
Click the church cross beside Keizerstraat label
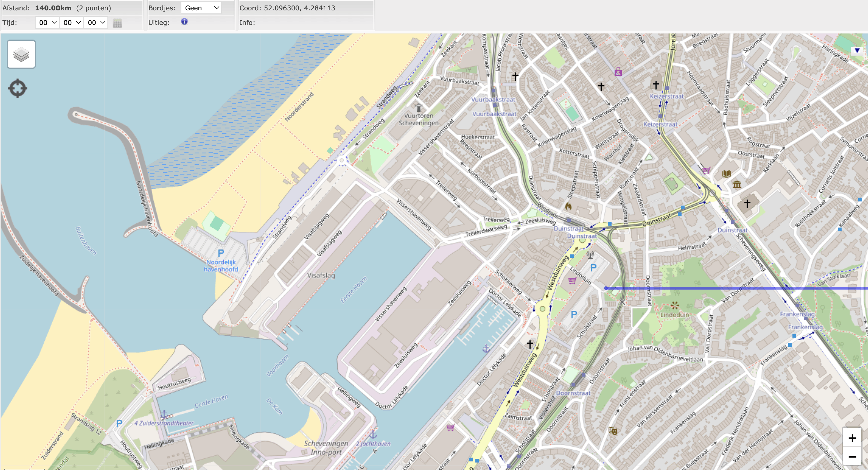click(656, 85)
